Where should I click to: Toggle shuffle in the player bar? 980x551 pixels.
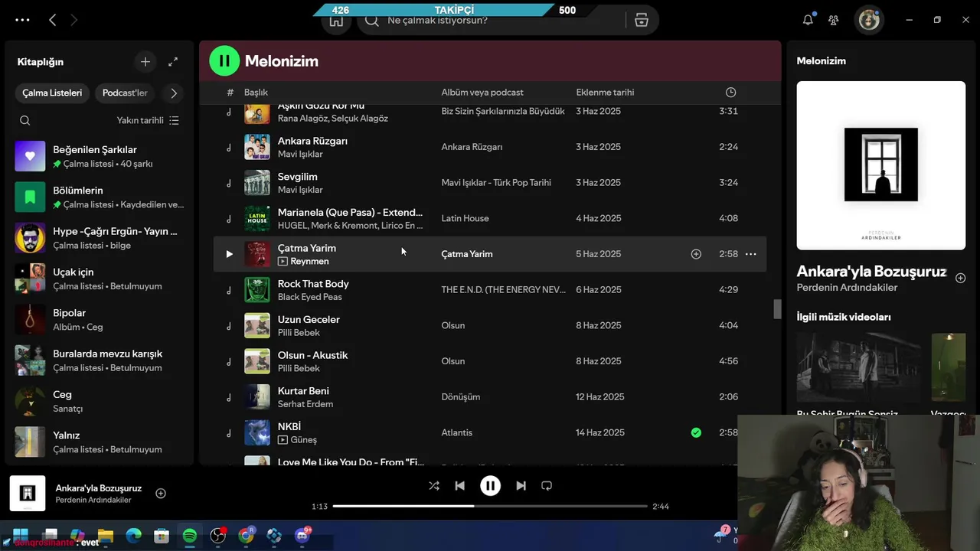434,486
